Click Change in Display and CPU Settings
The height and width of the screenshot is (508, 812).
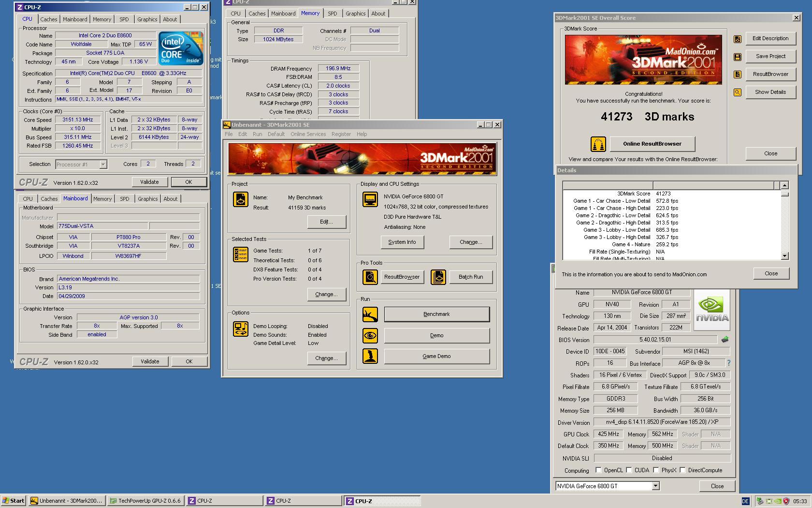point(471,242)
